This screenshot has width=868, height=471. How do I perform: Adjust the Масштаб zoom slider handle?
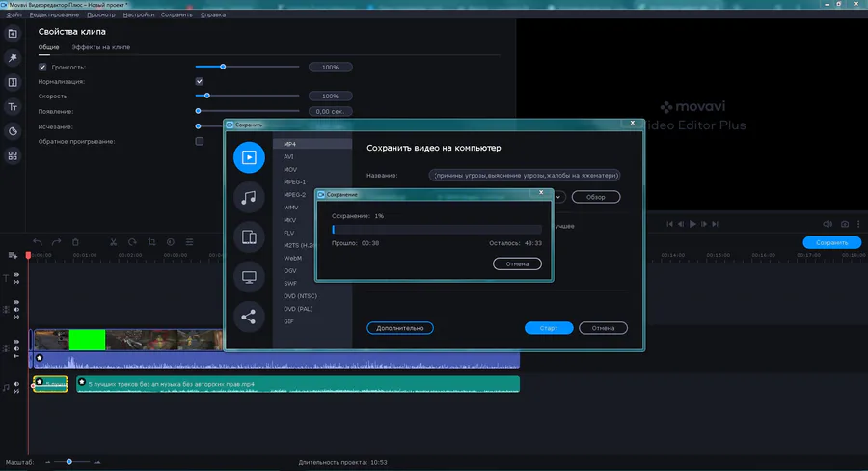click(69, 461)
